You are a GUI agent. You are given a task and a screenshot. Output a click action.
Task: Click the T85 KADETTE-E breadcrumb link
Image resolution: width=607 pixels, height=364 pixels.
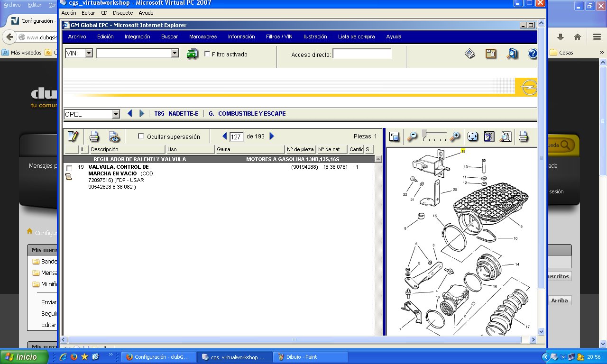point(176,114)
